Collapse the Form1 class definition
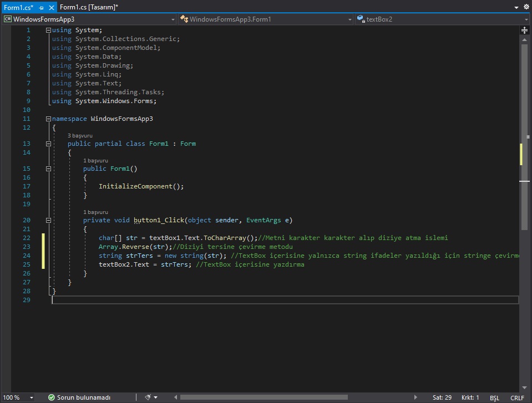The image size is (532, 403). (x=48, y=144)
